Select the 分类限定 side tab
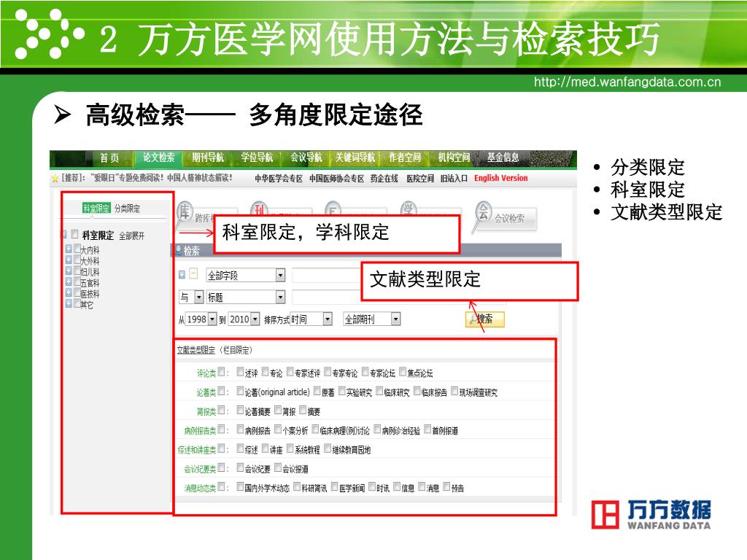 (x=127, y=209)
